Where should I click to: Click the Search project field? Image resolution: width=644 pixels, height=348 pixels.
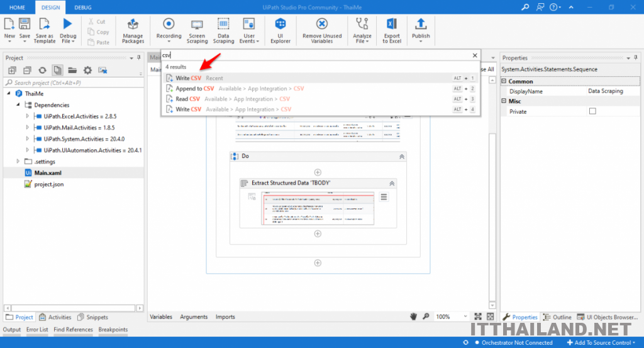74,82
